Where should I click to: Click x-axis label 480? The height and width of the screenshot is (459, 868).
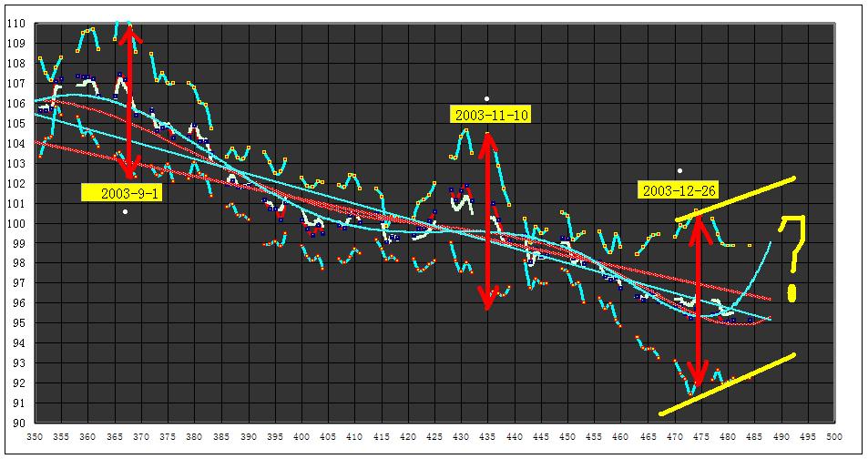(x=728, y=437)
